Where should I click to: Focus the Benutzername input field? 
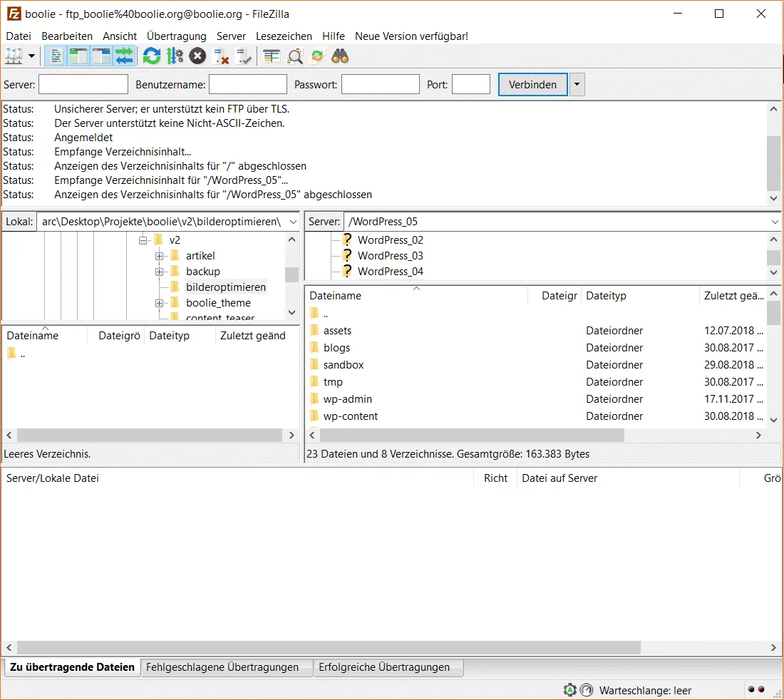tap(248, 84)
